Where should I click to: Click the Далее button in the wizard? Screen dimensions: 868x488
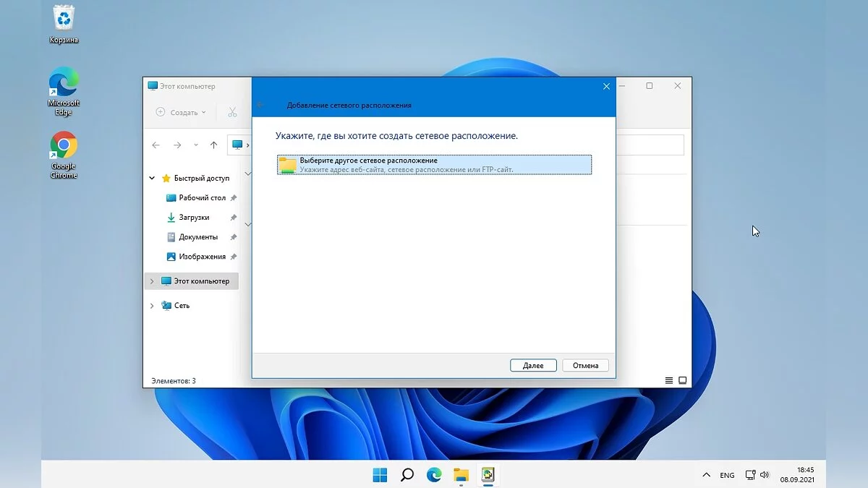532,366
